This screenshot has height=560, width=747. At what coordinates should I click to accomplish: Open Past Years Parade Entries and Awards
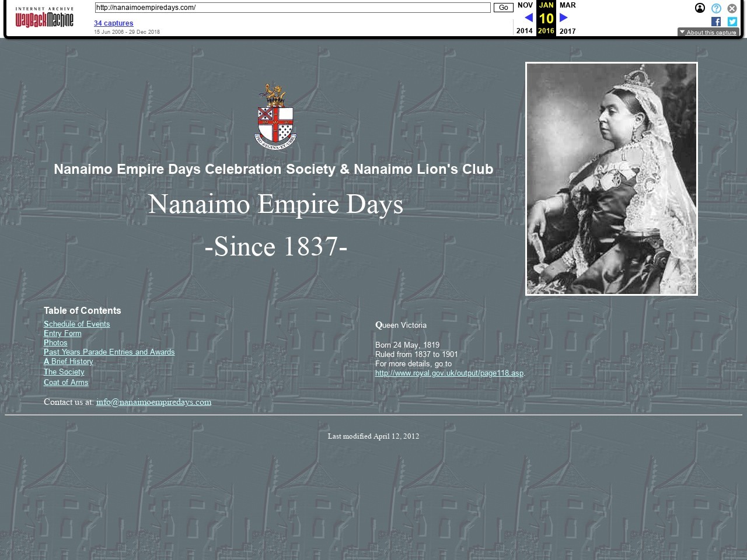(x=109, y=352)
